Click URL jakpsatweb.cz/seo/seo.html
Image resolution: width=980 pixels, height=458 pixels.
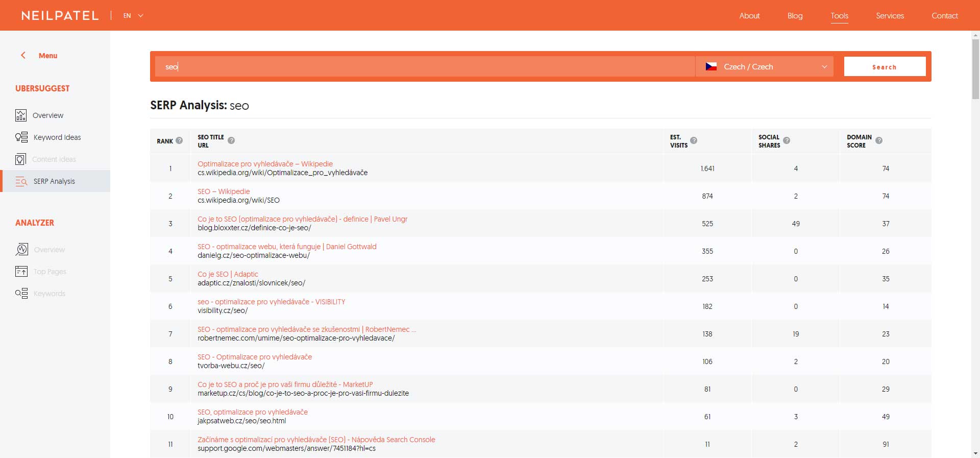point(241,421)
